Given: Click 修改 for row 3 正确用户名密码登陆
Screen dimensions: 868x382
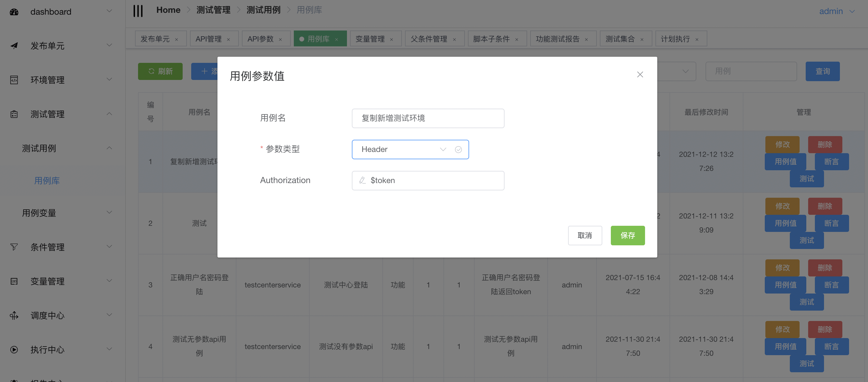Looking at the screenshot, I should pos(782,268).
